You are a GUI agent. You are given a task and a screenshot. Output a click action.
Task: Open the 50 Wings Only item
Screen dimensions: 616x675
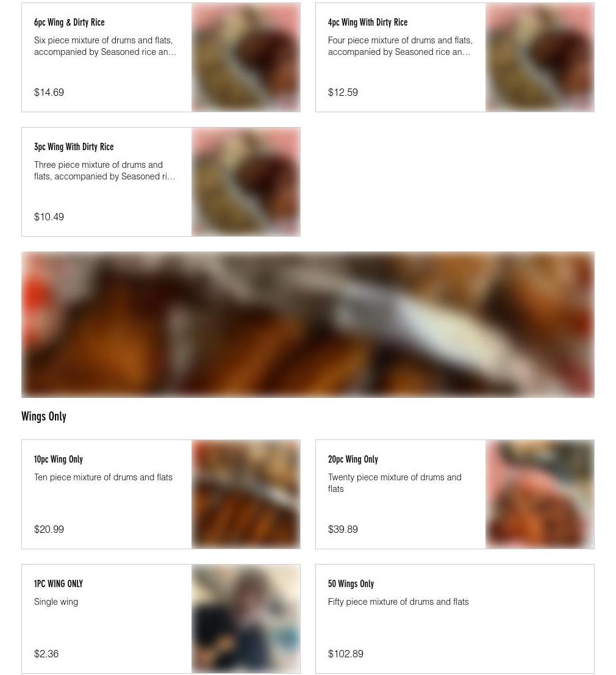tap(455, 619)
